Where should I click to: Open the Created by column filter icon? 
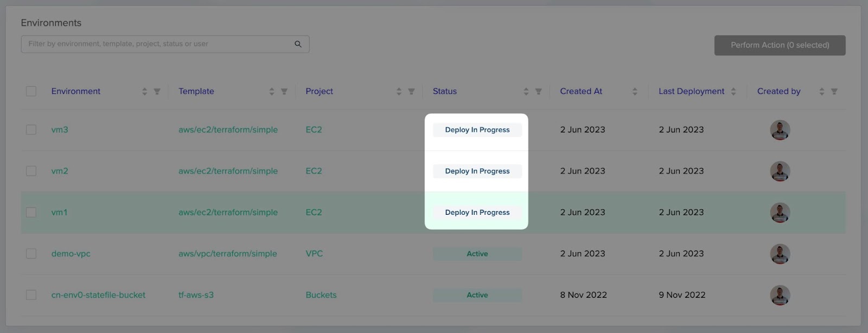[x=834, y=92]
